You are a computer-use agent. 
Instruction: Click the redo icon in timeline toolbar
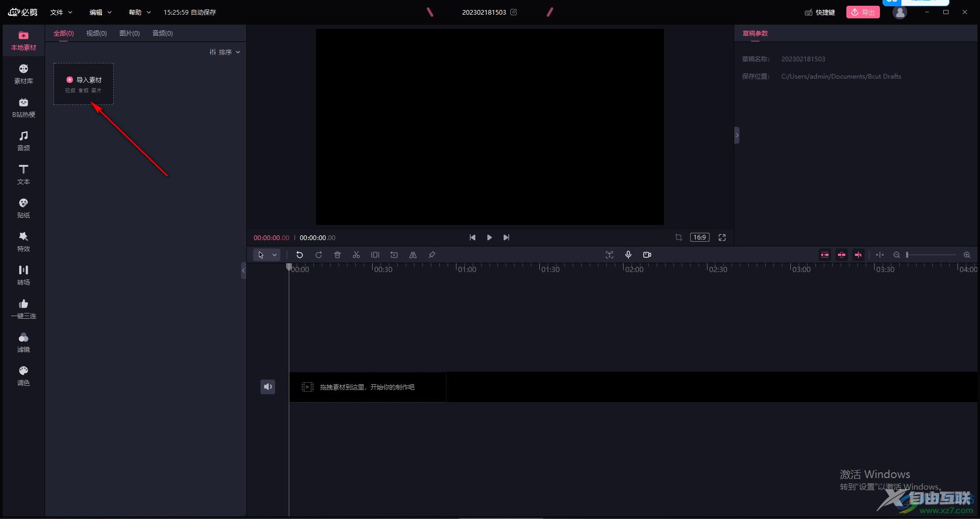pos(319,255)
